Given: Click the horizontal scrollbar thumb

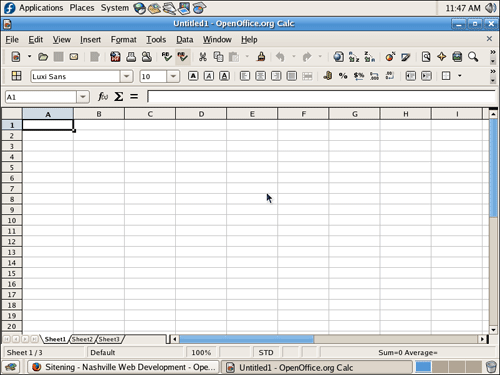Looking at the screenshot, I should point(246,339).
